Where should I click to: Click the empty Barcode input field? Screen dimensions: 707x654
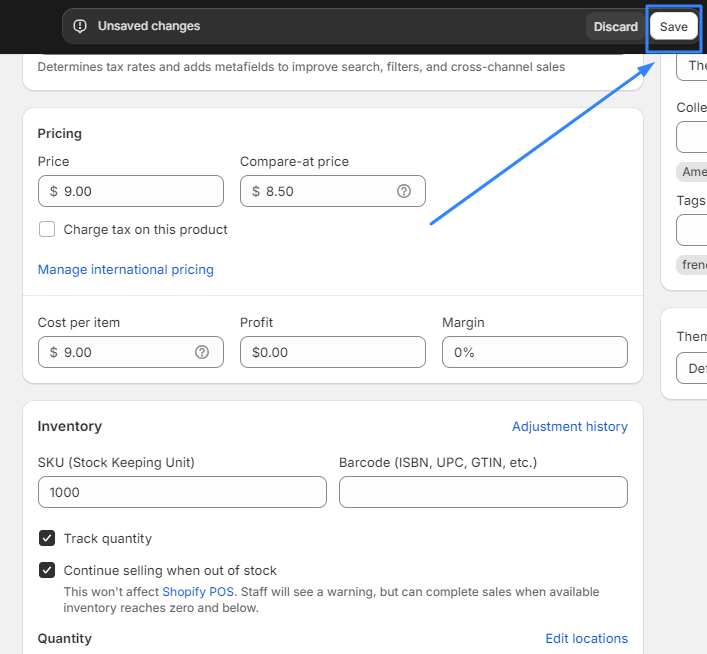tap(483, 492)
